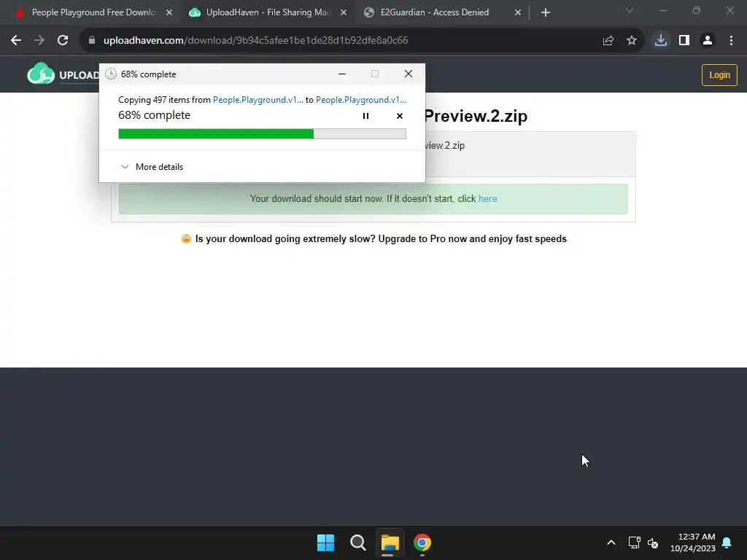Image resolution: width=747 pixels, height=560 pixels.
Task: Minimize the copy progress dialog
Action: point(342,74)
